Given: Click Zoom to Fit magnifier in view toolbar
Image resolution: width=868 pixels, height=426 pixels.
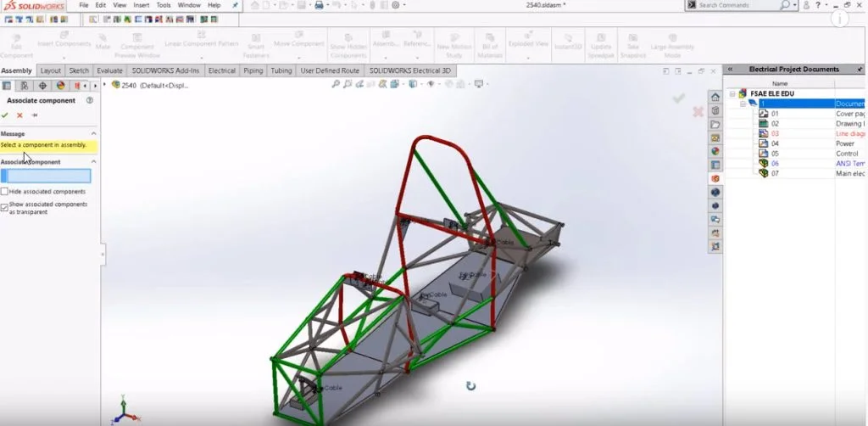Looking at the screenshot, I should point(336,84).
